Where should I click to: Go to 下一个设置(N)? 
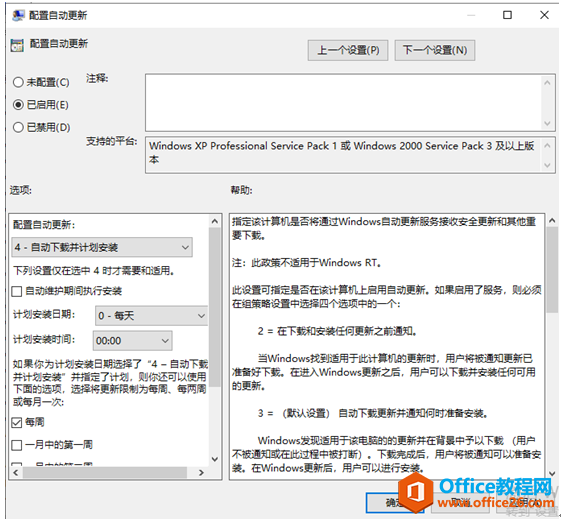435,50
